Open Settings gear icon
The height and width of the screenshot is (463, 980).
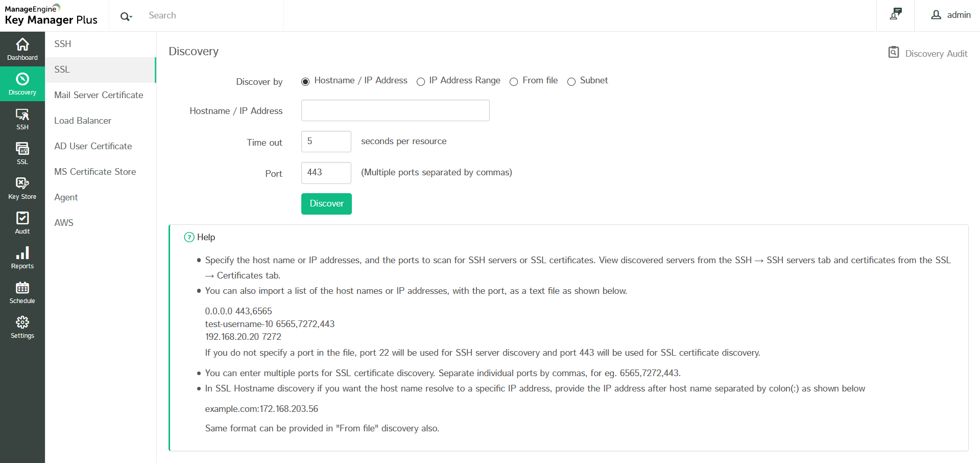tap(22, 327)
